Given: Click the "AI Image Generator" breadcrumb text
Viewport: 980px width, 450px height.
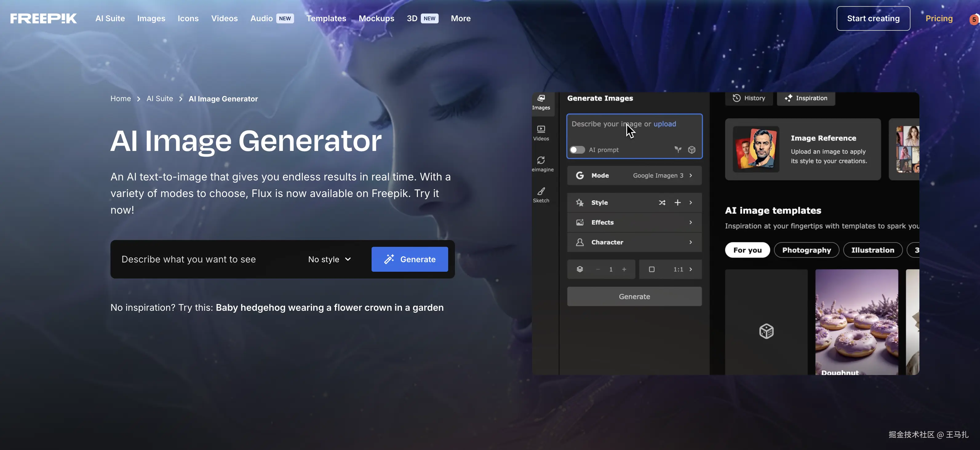Looking at the screenshot, I should click(x=223, y=99).
